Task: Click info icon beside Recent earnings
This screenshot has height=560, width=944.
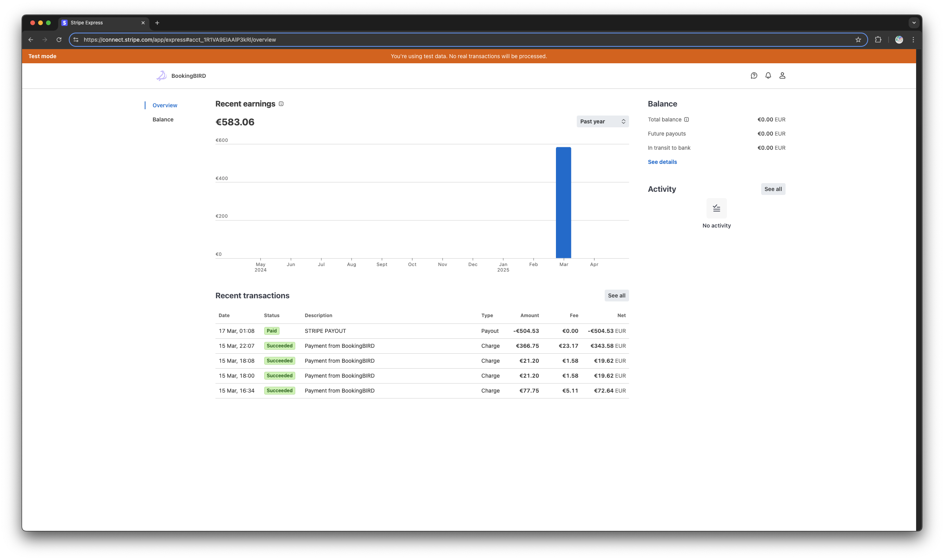Action: 281,104
